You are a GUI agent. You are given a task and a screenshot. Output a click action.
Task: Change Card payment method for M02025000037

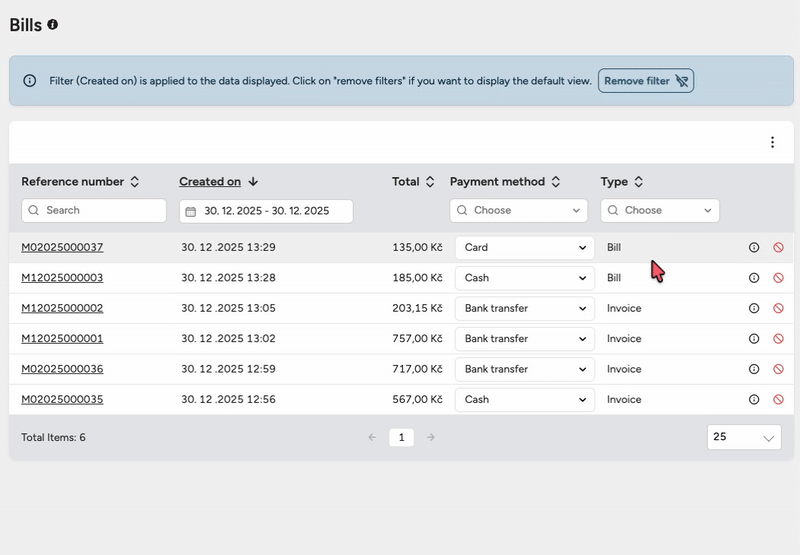[524, 248]
